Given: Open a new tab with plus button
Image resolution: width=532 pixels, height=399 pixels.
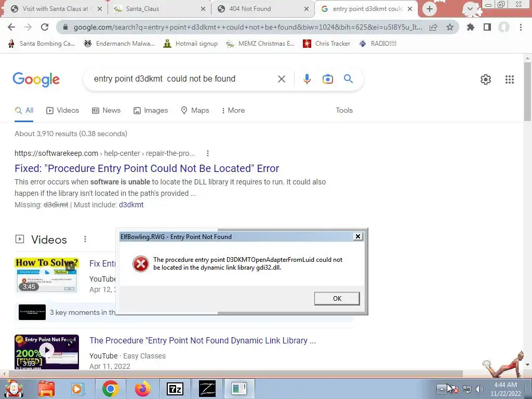Looking at the screenshot, I should click(430, 9).
